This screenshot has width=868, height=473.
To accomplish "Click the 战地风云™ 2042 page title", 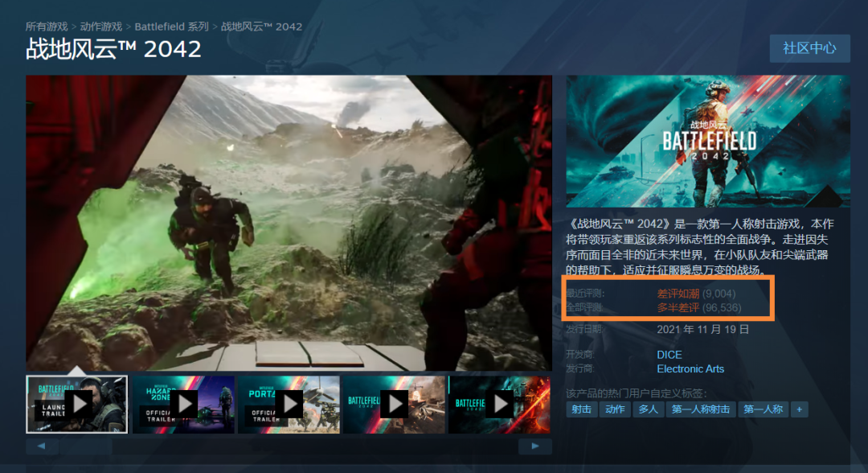I will click(x=113, y=49).
